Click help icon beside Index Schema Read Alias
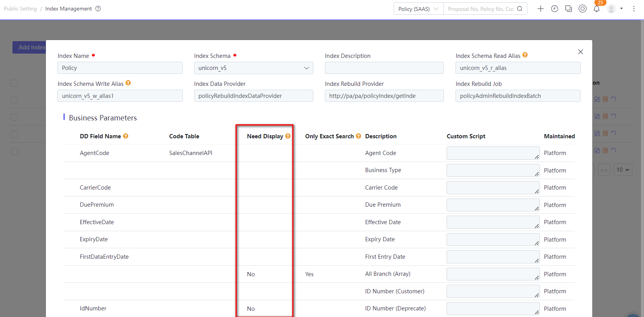 coord(525,55)
